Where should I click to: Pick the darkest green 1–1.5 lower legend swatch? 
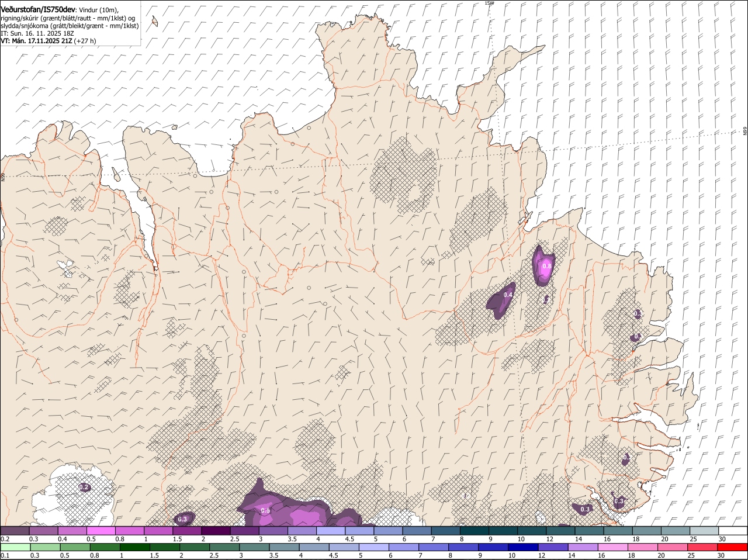click(135, 548)
